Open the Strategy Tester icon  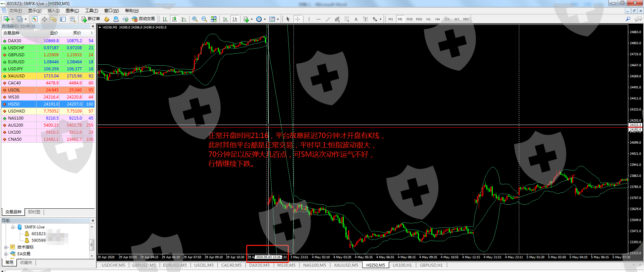72,19
